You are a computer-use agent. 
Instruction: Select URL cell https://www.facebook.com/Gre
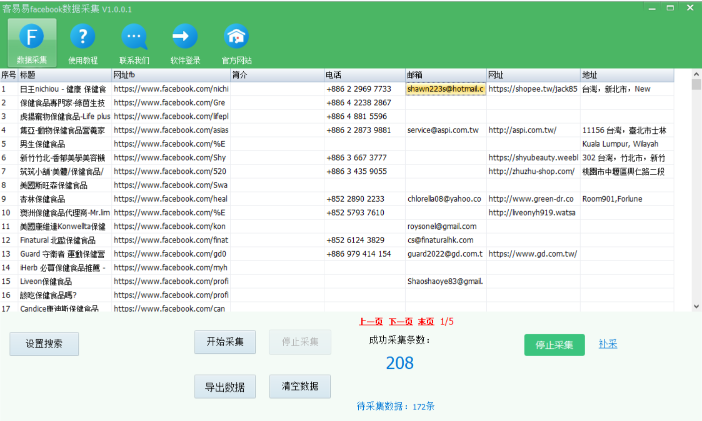pyautogui.click(x=171, y=103)
